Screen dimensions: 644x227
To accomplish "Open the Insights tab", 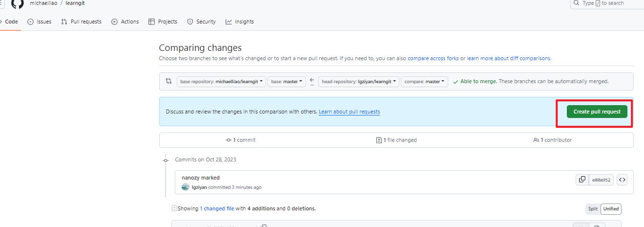I will point(239,22).
